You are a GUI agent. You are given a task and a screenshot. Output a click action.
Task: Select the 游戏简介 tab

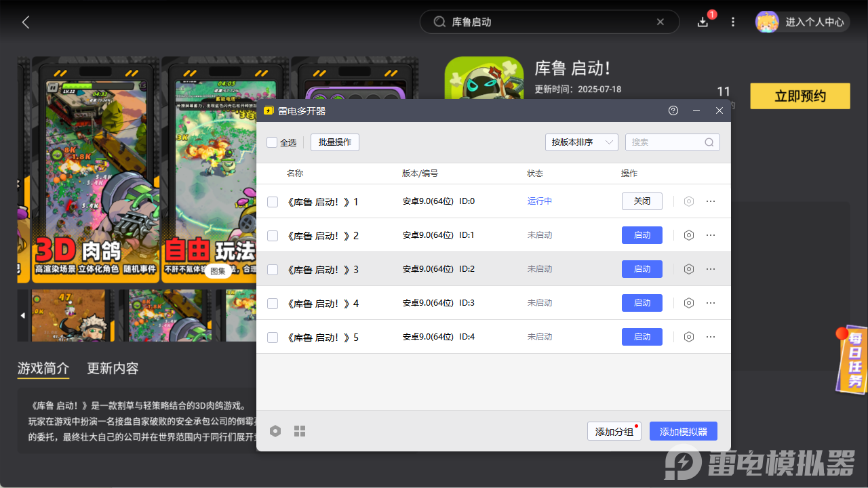[43, 369]
